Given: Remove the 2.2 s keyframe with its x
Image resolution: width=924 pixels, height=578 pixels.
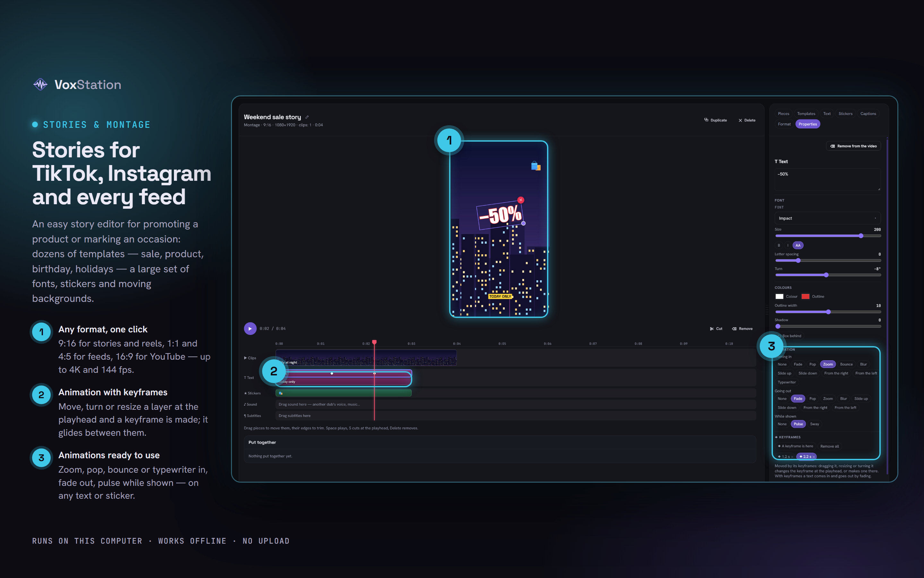Looking at the screenshot, I should (814, 456).
